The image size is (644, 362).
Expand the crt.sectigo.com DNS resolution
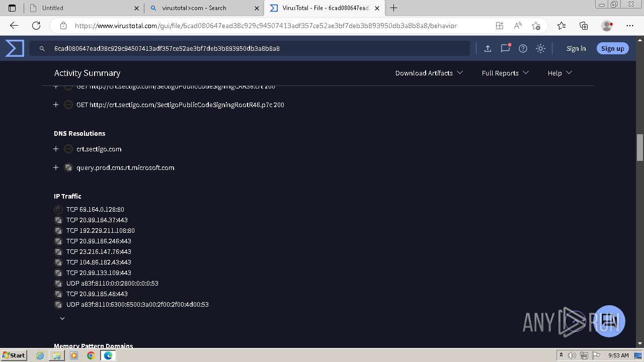[x=56, y=149]
